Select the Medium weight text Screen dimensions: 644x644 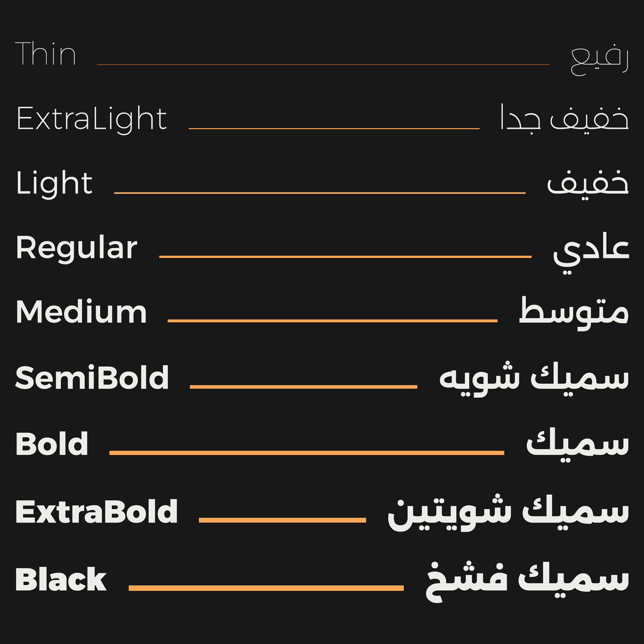pyautogui.click(x=81, y=312)
